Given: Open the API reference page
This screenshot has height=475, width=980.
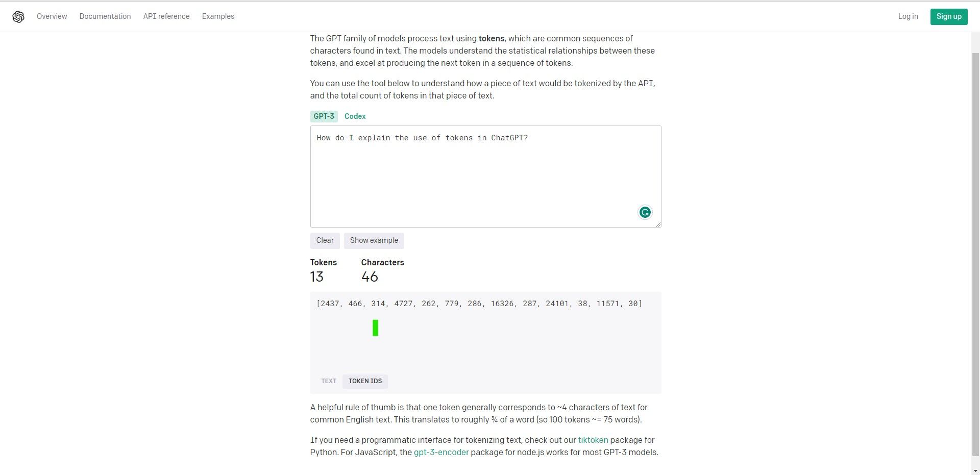Looking at the screenshot, I should (166, 16).
